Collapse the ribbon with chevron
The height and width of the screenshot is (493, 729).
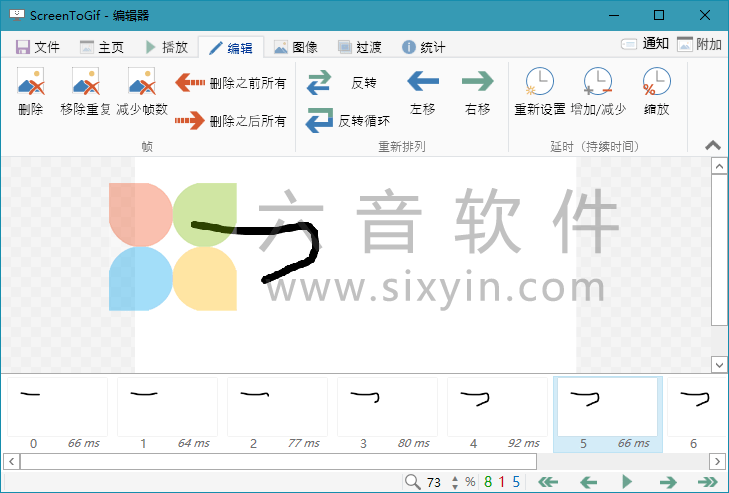tap(713, 146)
